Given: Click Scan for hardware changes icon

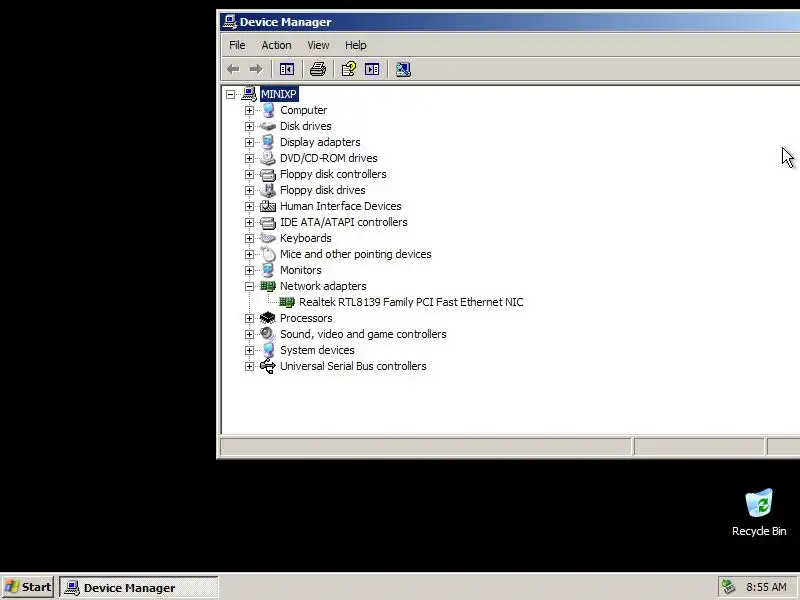Looking at the screenshot, I should (x=403, y=69).
